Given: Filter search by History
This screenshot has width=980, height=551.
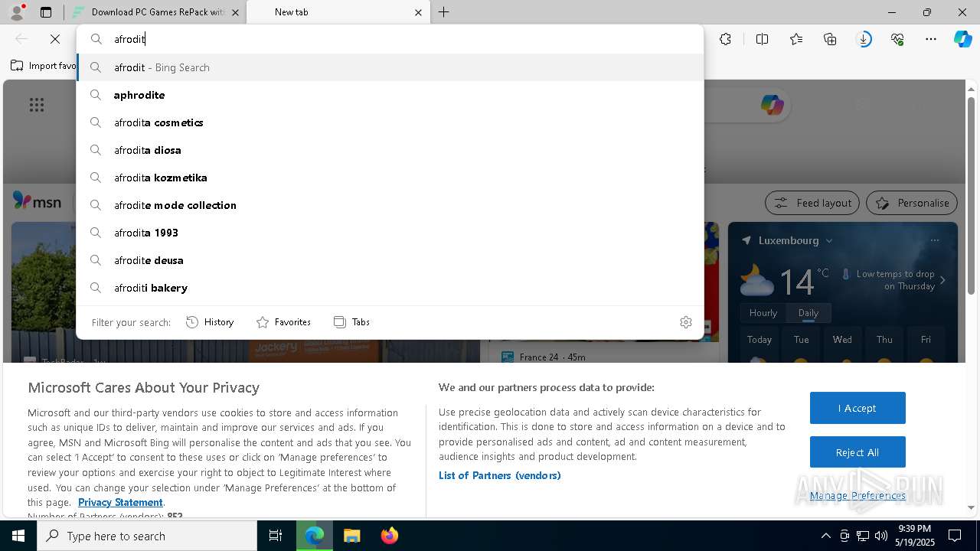Looking at the screenshot, I should pos(210,322).
